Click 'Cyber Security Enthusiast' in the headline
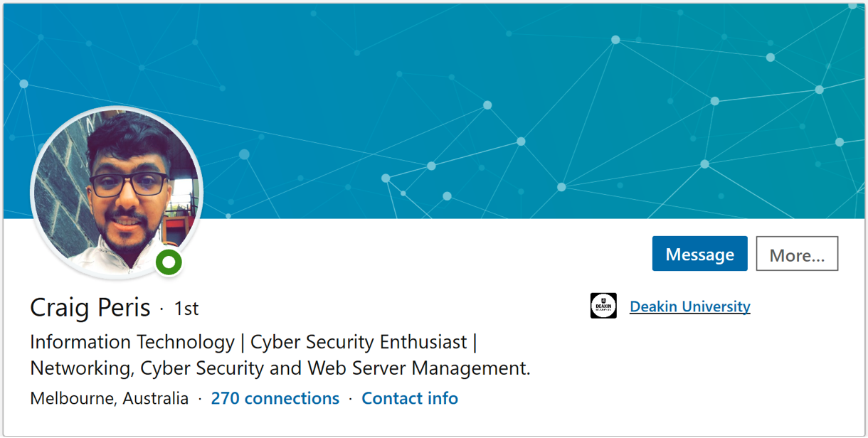Image resolution: width=868 pixels, height=438 pixels. tap(359, 342)
